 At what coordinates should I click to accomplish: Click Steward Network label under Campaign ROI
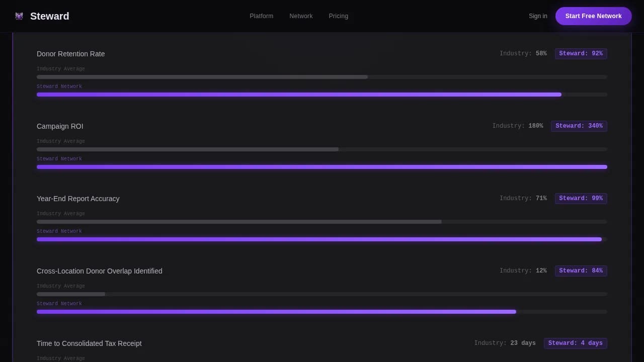(x=59, y=159)
